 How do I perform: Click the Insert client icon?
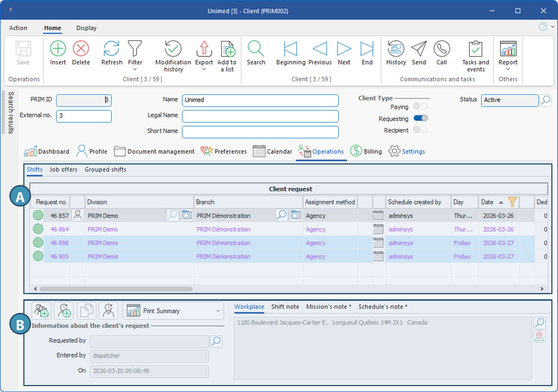pos(58,49)
